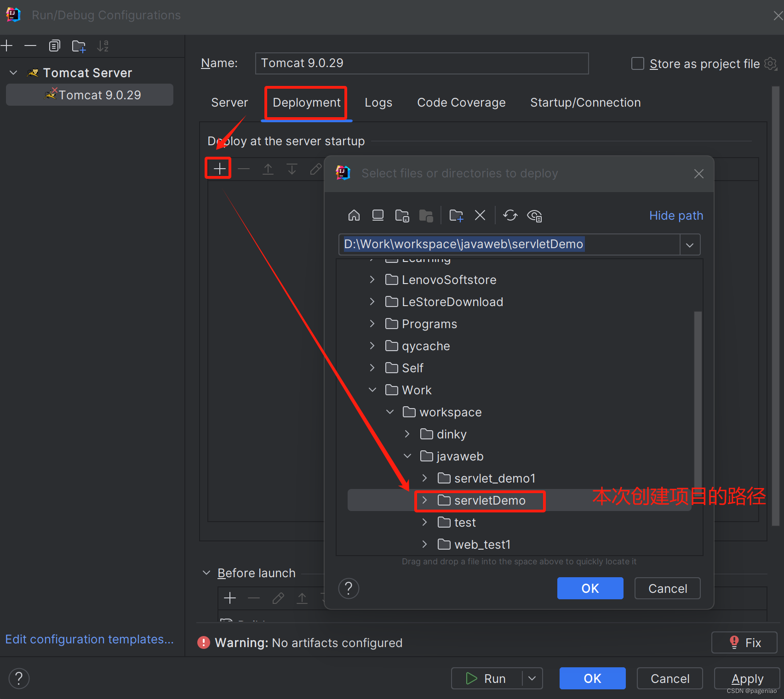Switch to Code Coverage tab
Viewport: 784px width, 699px height.
pyautogui.click(x=461, y=102)
